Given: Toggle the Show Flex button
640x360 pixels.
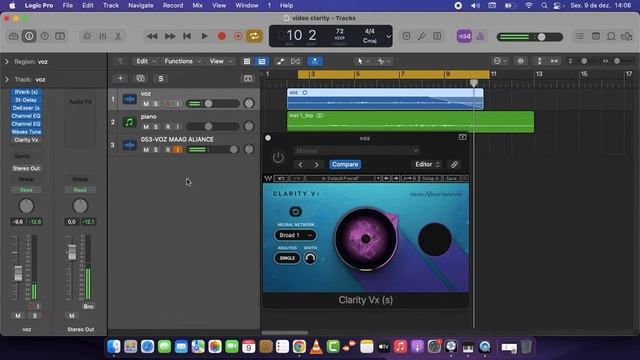Looking at the screenshot, I should [x=296, y=61].
